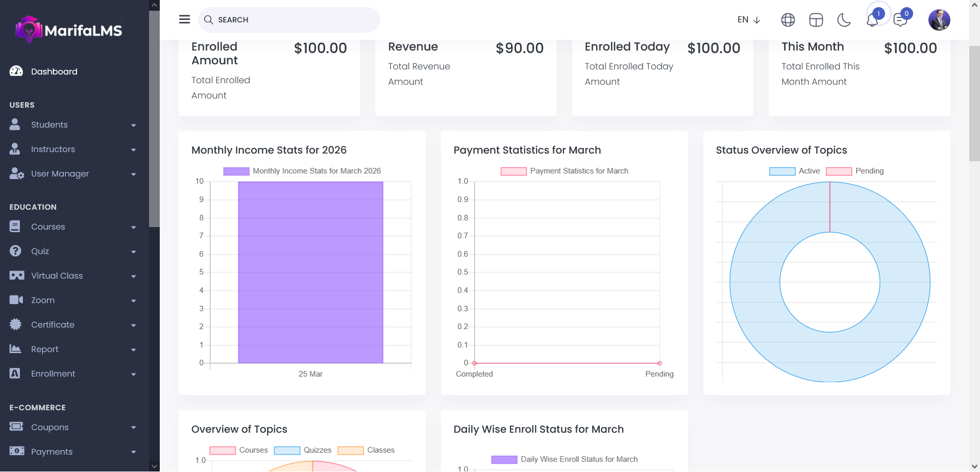Expand the Students sidebar menu
The image size is (980, 472).
point(73,125)
